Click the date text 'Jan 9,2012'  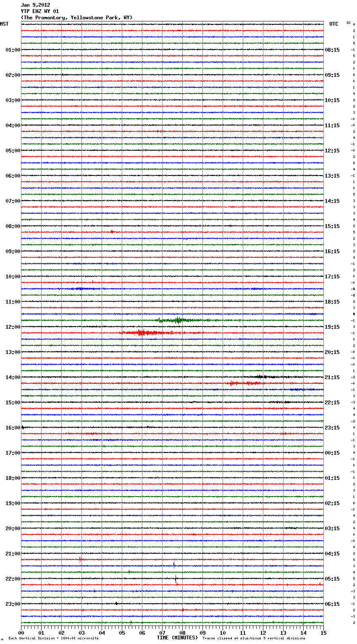tap(36, 5)
